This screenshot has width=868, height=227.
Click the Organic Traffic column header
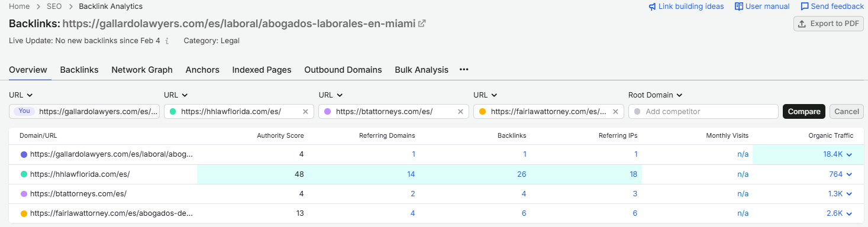(831, 135)
